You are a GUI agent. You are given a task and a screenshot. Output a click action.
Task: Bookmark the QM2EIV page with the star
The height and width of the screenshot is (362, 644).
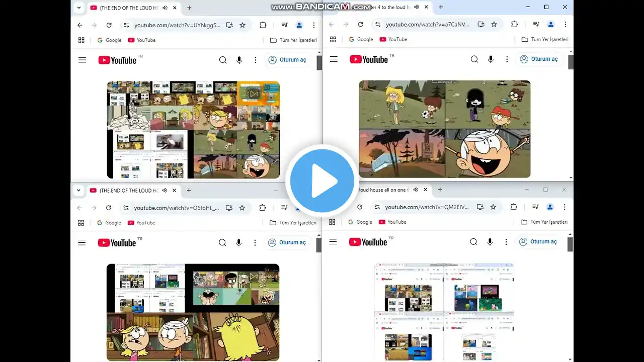(x=493, y=207)
